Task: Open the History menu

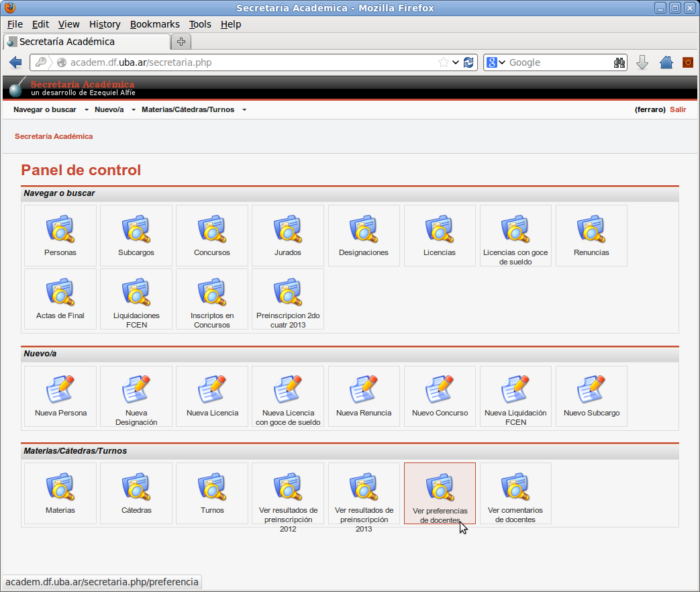Action: click(x=105, y=24)
